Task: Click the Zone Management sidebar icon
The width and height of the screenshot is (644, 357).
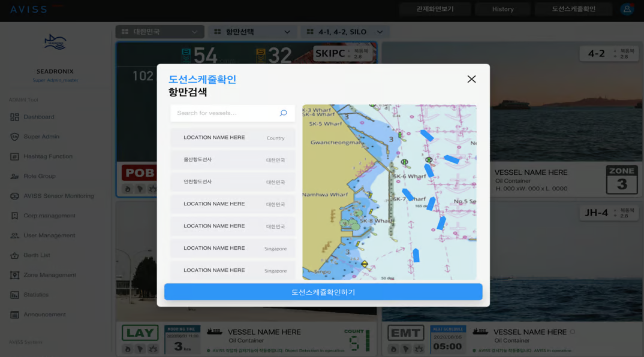Action: [x=15, y=275]
